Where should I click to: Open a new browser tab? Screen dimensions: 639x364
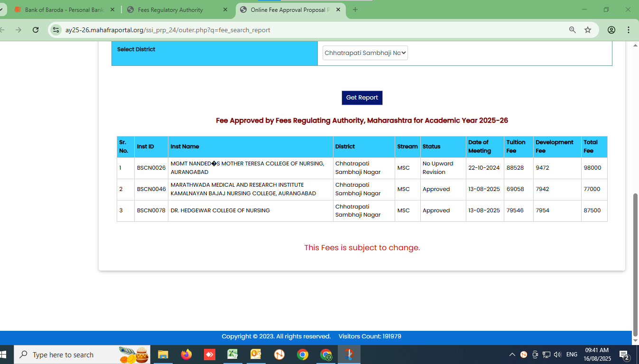355,9
